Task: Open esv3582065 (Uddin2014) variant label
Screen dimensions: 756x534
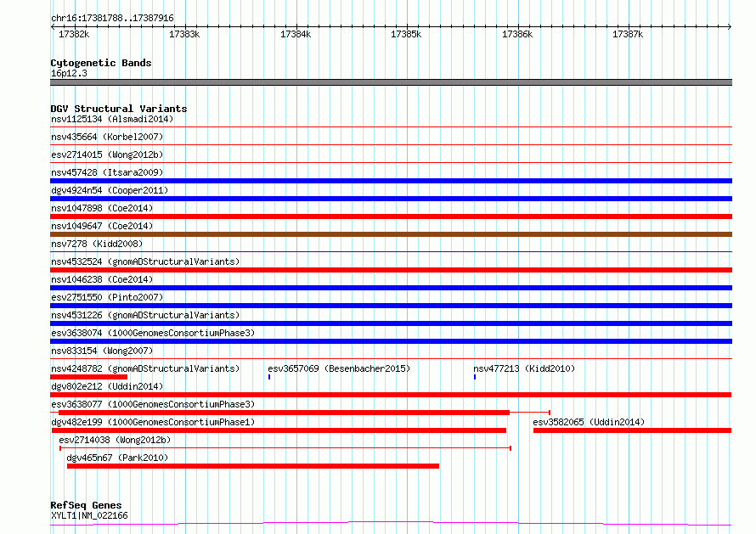Action: (589, 422)
